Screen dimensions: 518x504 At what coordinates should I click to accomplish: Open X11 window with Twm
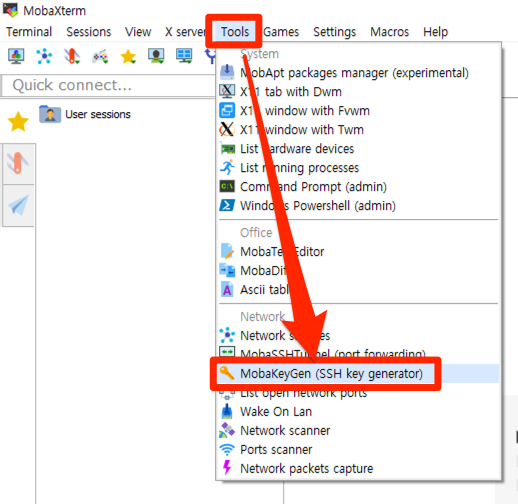pos(358,130)
